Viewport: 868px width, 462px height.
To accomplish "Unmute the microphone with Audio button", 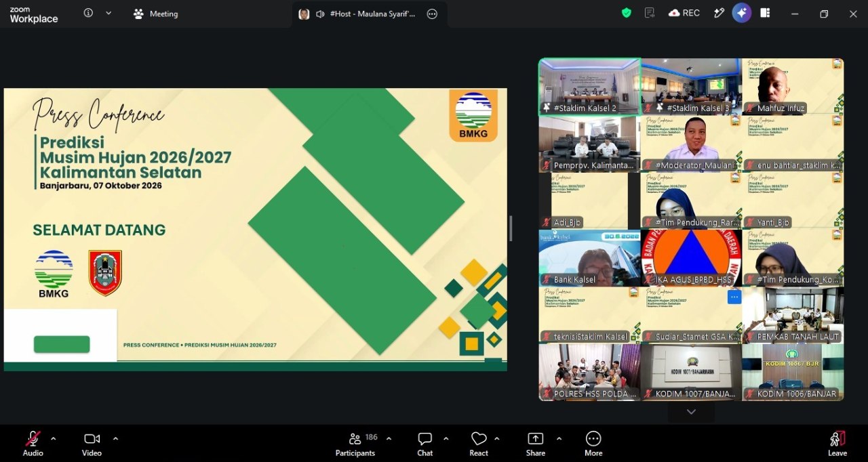I will [x=33, y=444].
